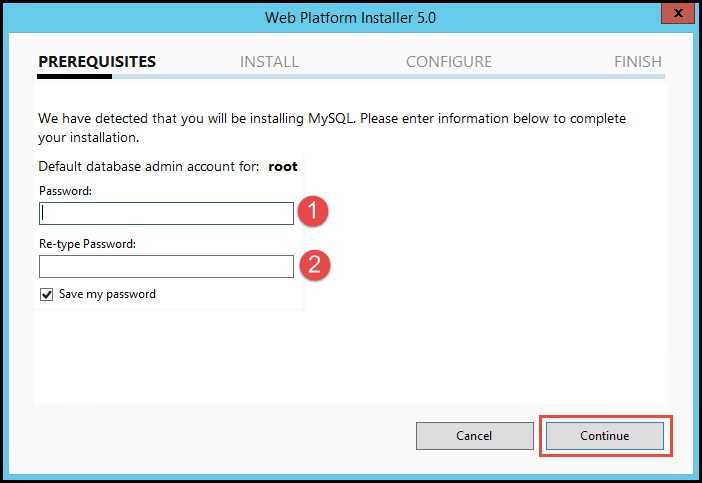This screenshot has height=483, width=702.
Task: Click the "Password:" field label
Action: 64,191
